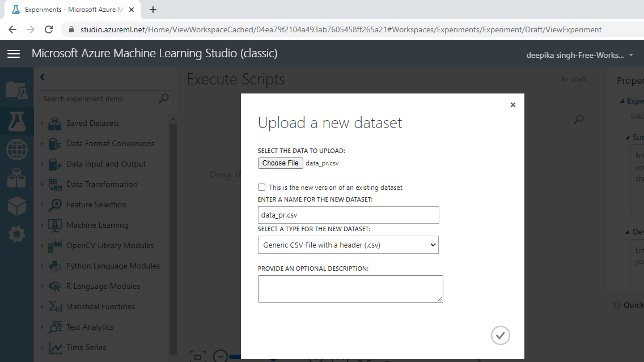This screenshot has width=644, height=362.
Task: Open the Settings gear sidebar icon
Action: (x=17, y=235)
